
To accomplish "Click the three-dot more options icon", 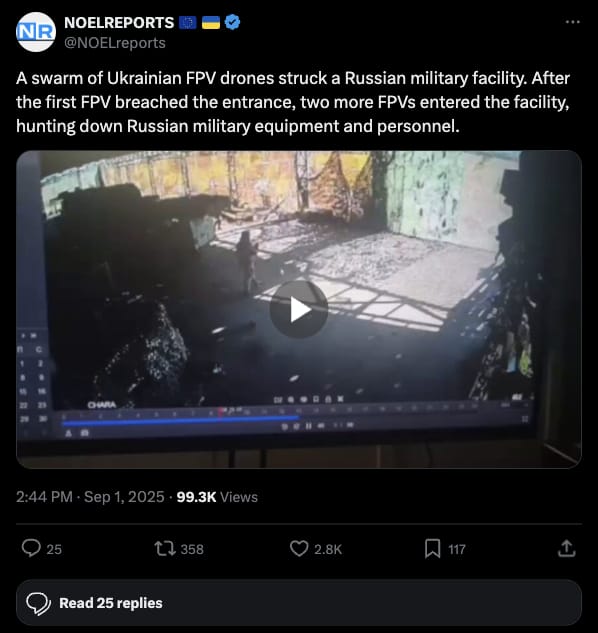I will click(x=573, y=22).
